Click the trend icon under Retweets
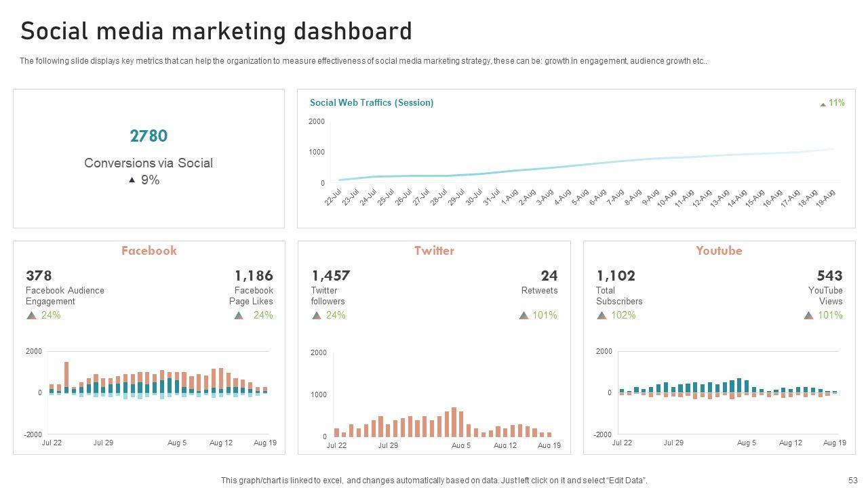Viewport: 868px width, 488px height. [x=524, y=315]
